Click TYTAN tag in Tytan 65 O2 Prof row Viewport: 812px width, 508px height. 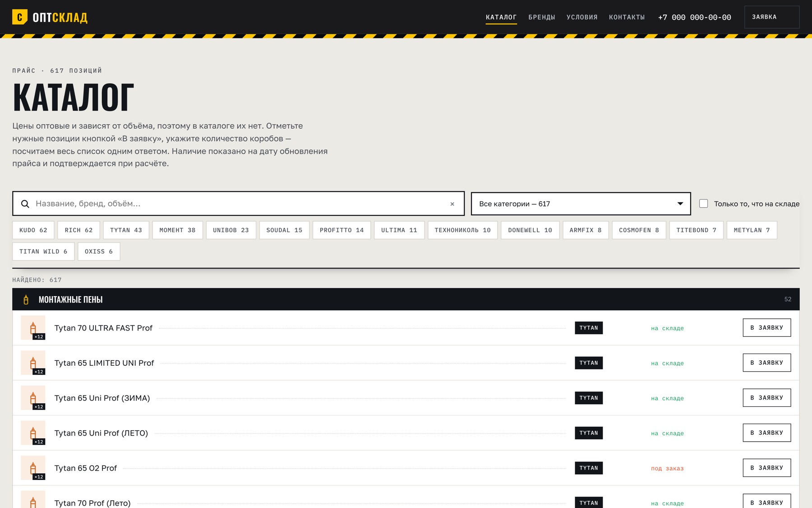point(589,468)
